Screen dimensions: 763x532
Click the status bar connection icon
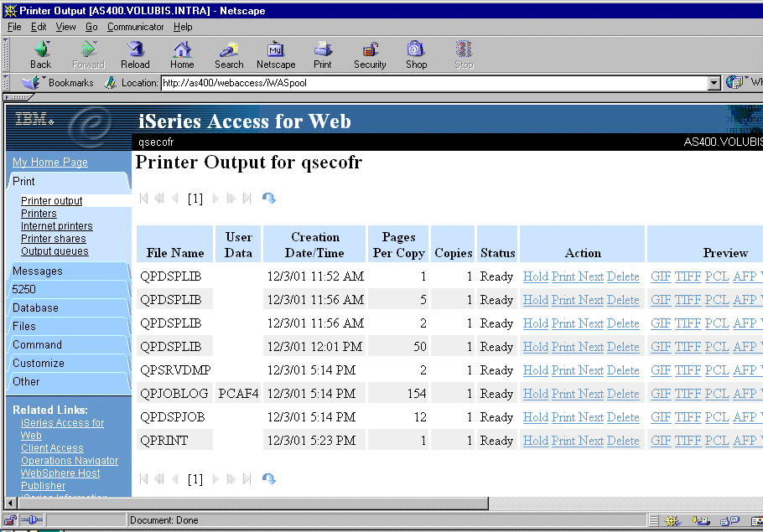coord(32,520)
